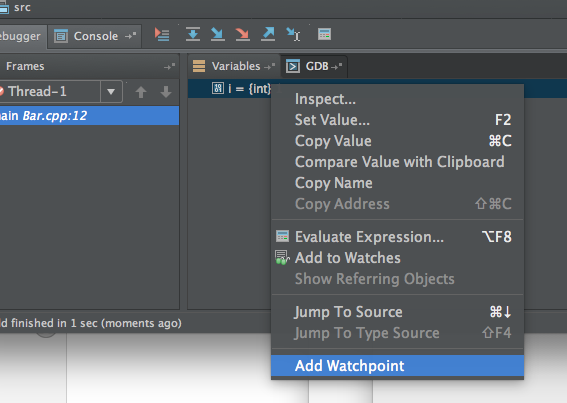This screenshot has height=403, width=567.
Task: Switch to the Console tab
Action: [x=95, y=36]
